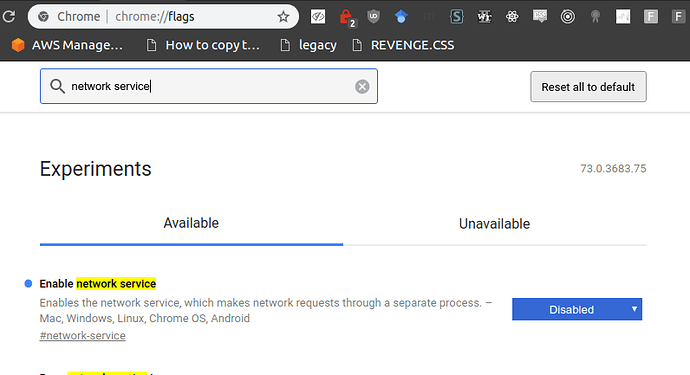Viewport: 690px width, 375px height.
Task: Open the uBlock Origin shield extension
Action: pyautogui.click(x=374, y=17)
